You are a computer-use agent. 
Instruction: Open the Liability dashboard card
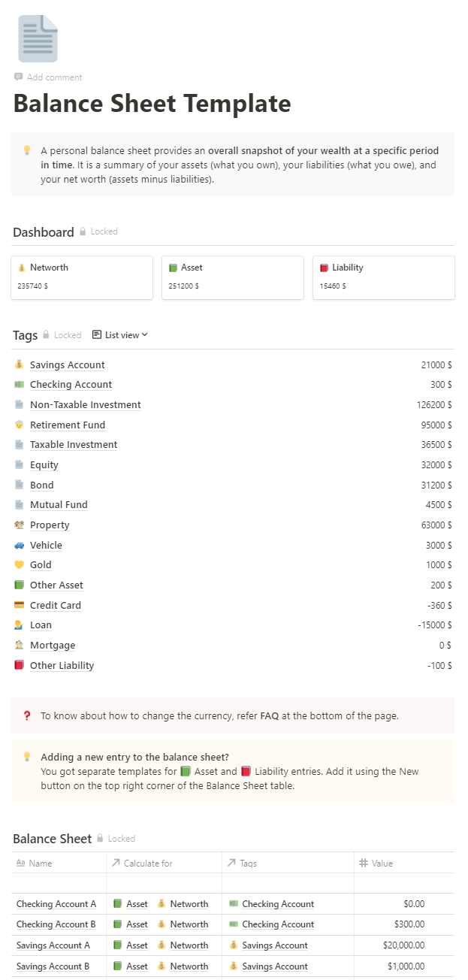point(383,277)
